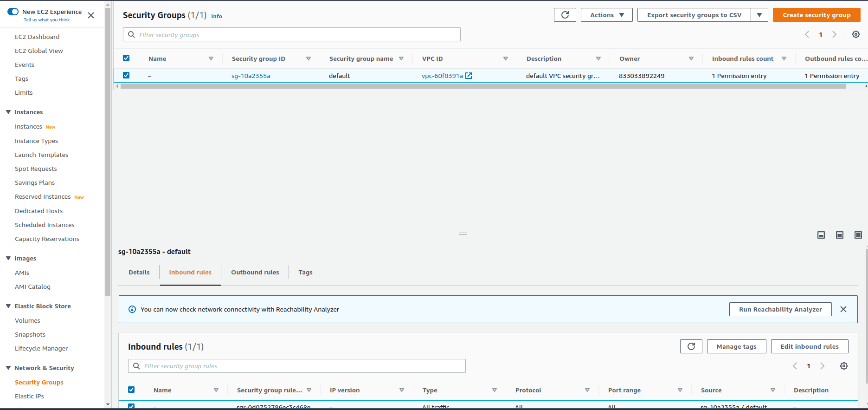Open the sg-10a2355a security group link
This screenshot has height=410, width=868.
(x=251, y=76)
